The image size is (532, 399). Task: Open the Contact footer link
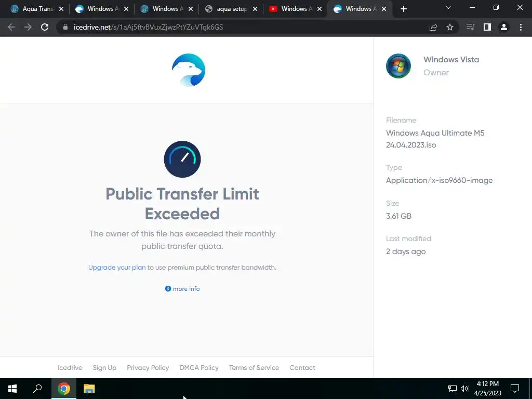[x=302, y=367]
